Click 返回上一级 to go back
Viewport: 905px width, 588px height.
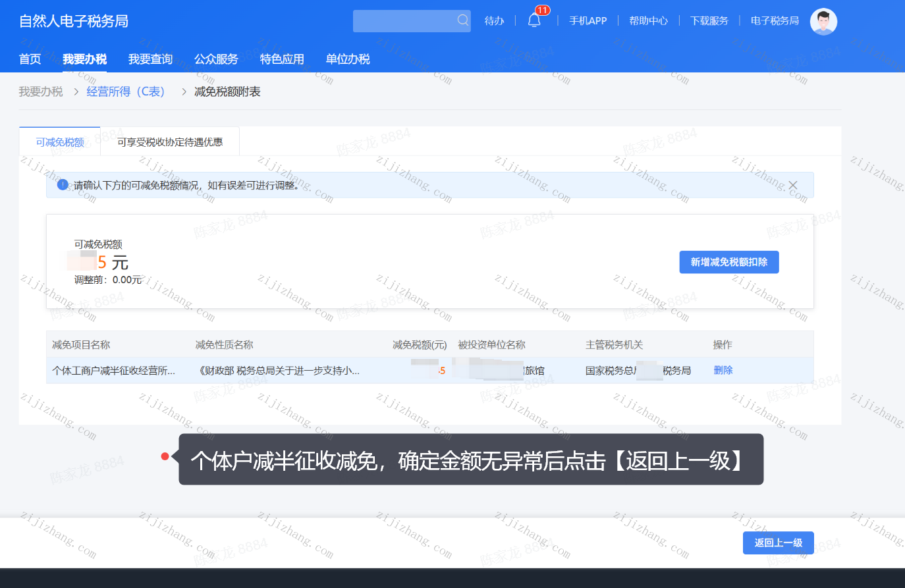[778, 543]
